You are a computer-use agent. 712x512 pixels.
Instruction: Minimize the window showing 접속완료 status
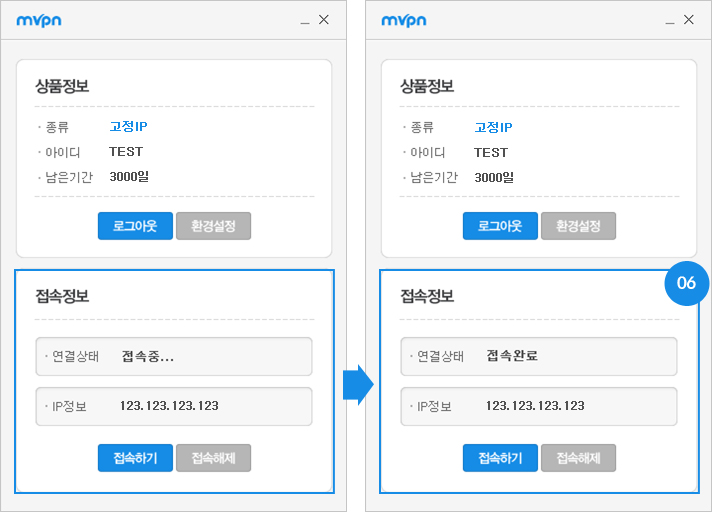pyautogui.click(x=670, y=20)
